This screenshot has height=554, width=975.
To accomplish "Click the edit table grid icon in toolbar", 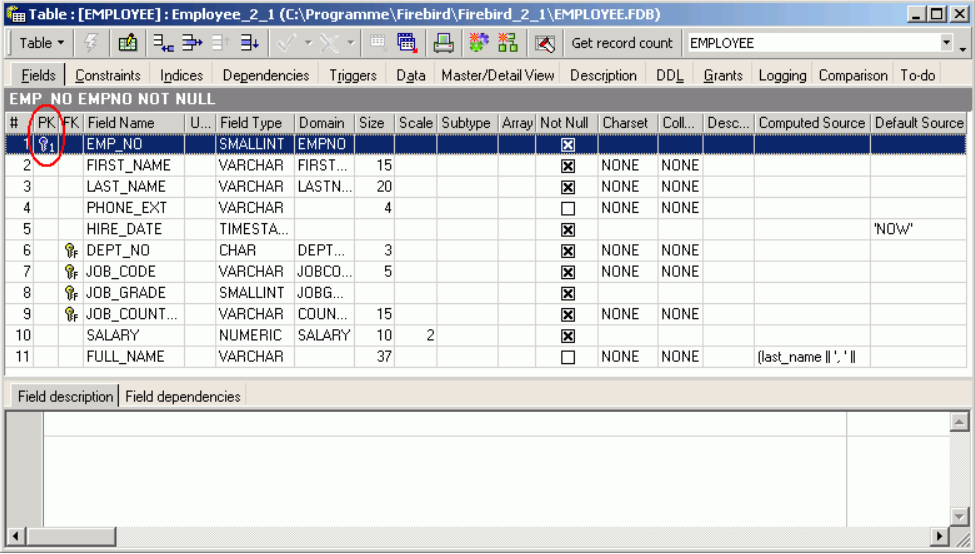I will click(x=127, y=43).
